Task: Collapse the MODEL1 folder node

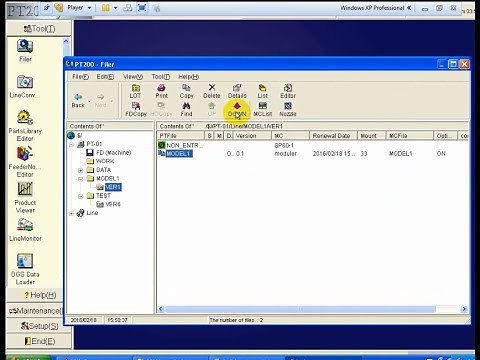Action: click(80, 179)
